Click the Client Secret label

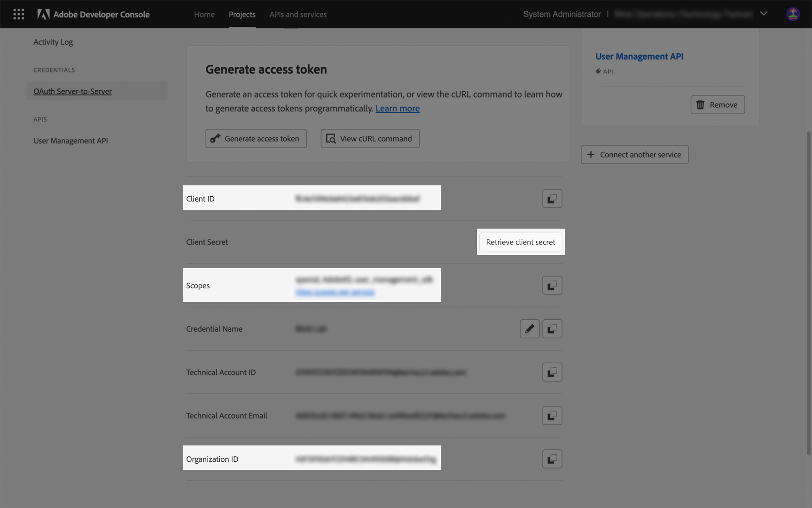click(207, 242)
